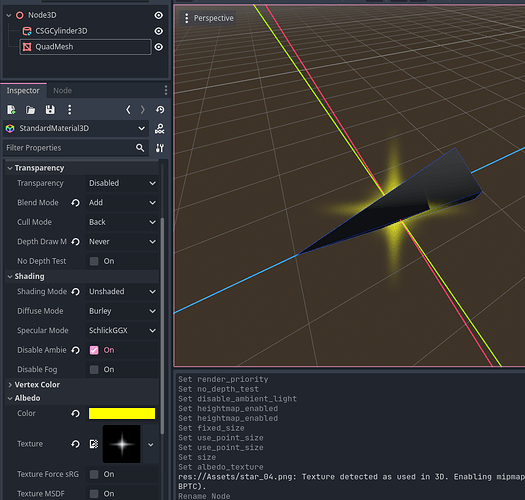
Task: Open the Cull Mode dropdown
Action: [122, 222]
